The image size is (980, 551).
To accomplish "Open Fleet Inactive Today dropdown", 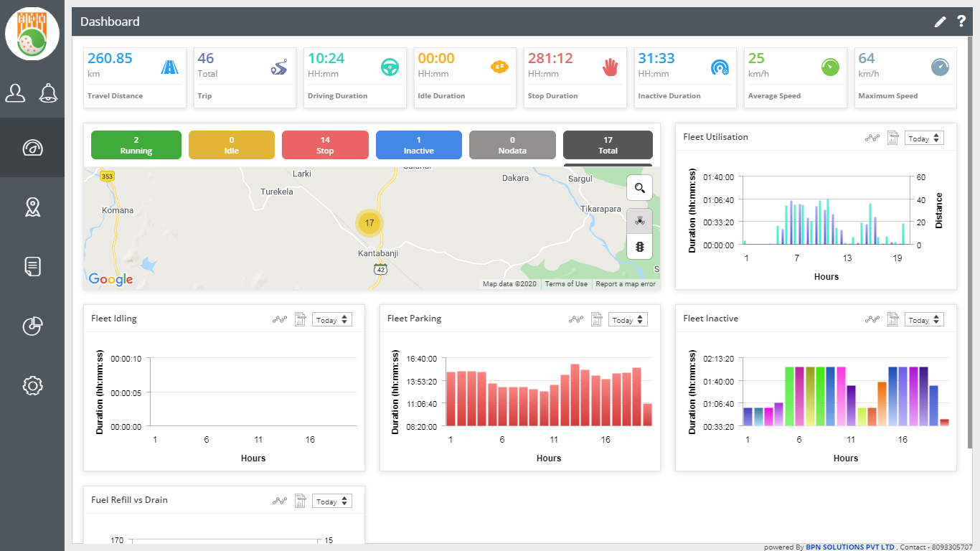I will click(x=925, y=320).
